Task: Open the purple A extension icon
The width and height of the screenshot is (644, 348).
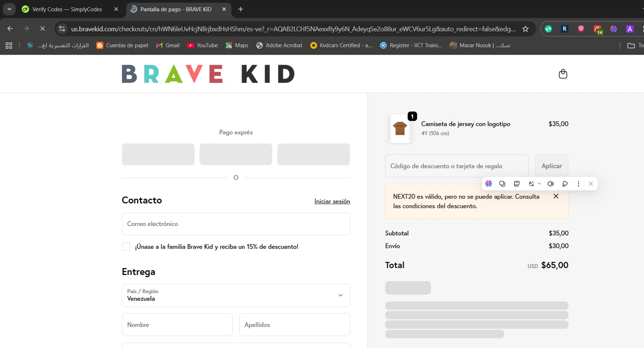Action: pos(630,29)
